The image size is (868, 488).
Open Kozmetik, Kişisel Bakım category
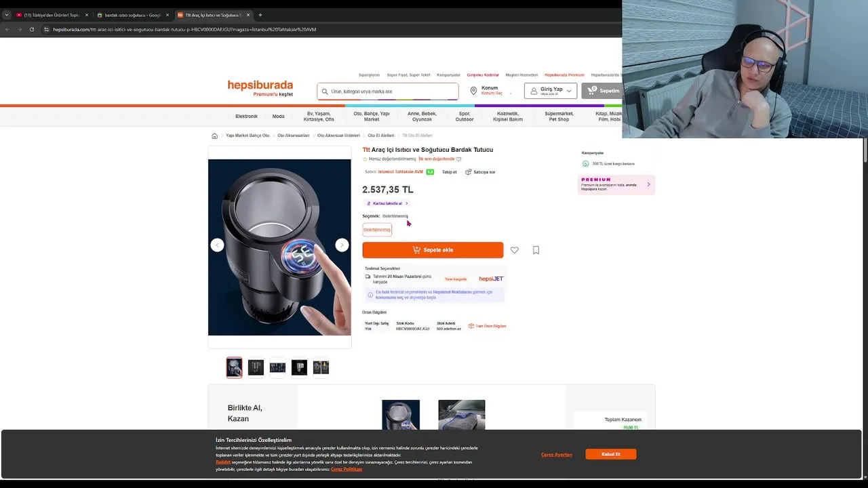508,117
